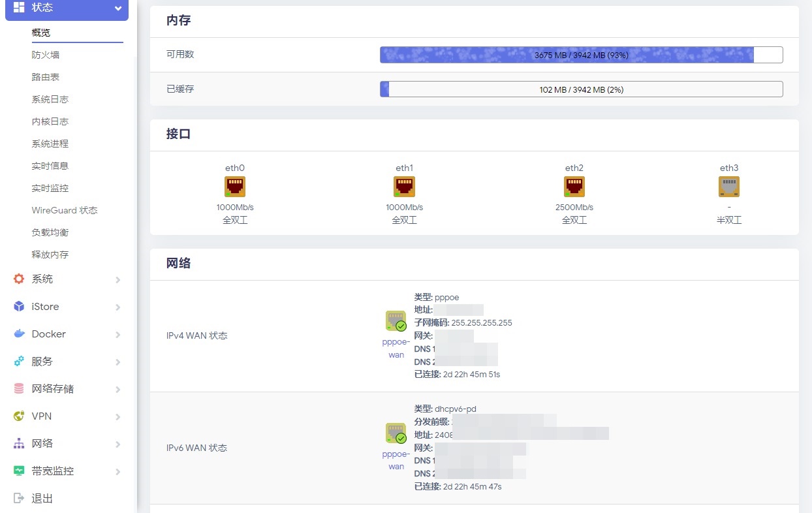The image size is (812, 513).
Task: Click the 退出 logout icon
Action: (20, 498)
